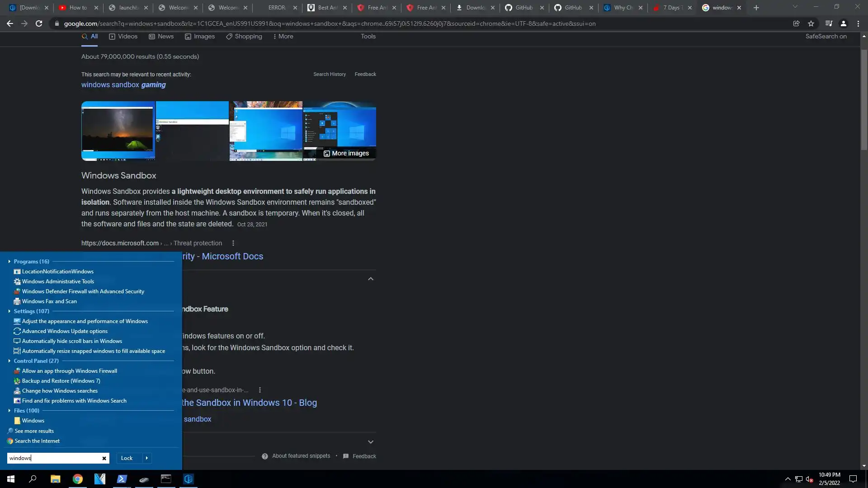Click the More images button

[346, 153]
